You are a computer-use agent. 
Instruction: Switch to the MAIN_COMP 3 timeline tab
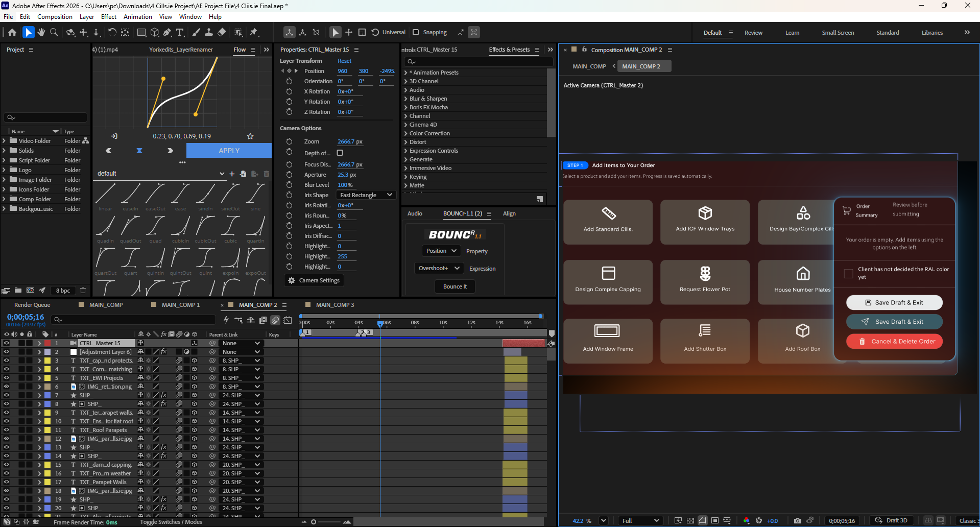click(x=335, y=305)
